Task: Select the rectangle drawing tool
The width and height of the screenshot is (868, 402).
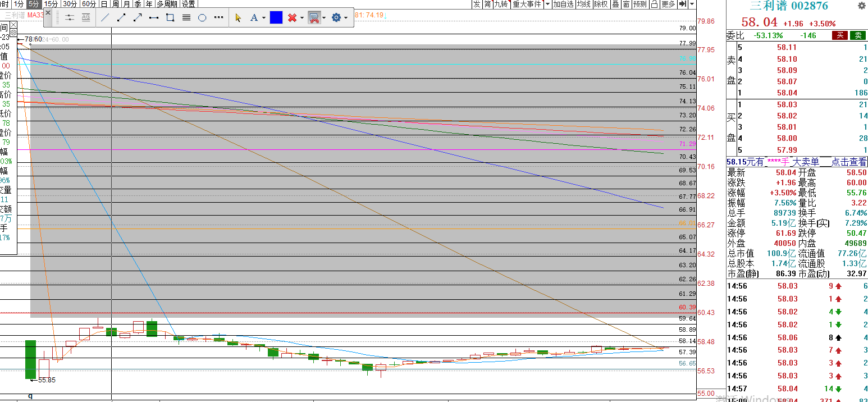Action: pyautogui.click(x=170, y=17)
